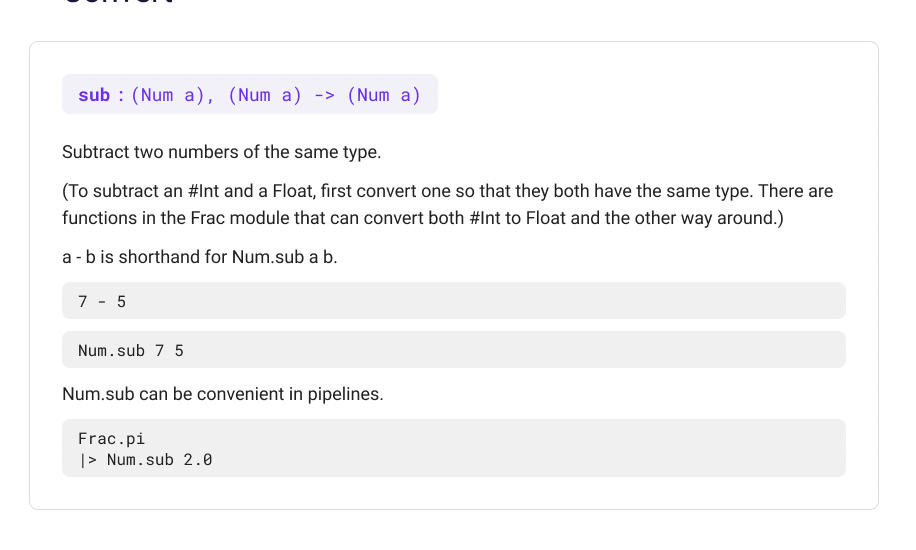The height and width of the screenshot is (550, 916).
Task: Click "Num.sub can be convenient in pipelines" text
Action: point(223,394)
